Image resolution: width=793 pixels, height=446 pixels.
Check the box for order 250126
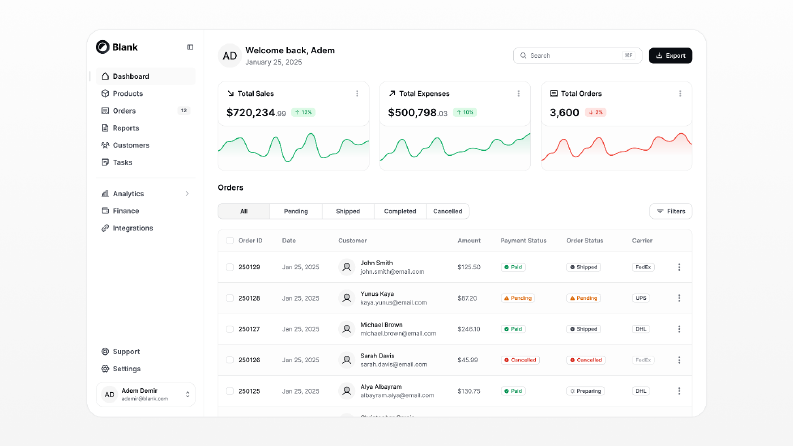click(x=230, y=360)
